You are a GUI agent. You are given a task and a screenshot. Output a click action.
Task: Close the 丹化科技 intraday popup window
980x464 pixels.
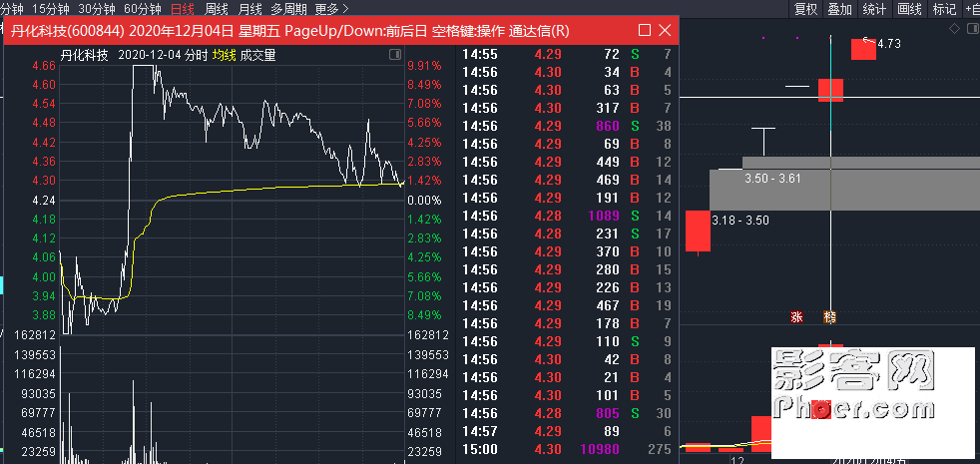coord(665,30)
